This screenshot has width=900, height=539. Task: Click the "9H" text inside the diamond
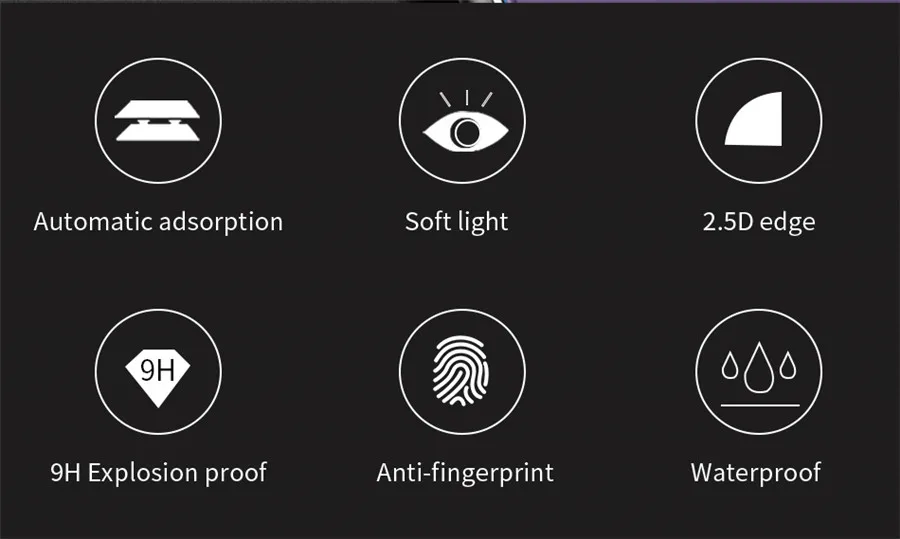(x=157, y=370)
